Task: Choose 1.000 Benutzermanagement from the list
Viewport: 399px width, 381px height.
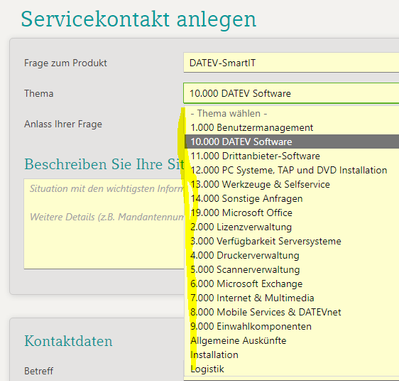Action: 292,127
